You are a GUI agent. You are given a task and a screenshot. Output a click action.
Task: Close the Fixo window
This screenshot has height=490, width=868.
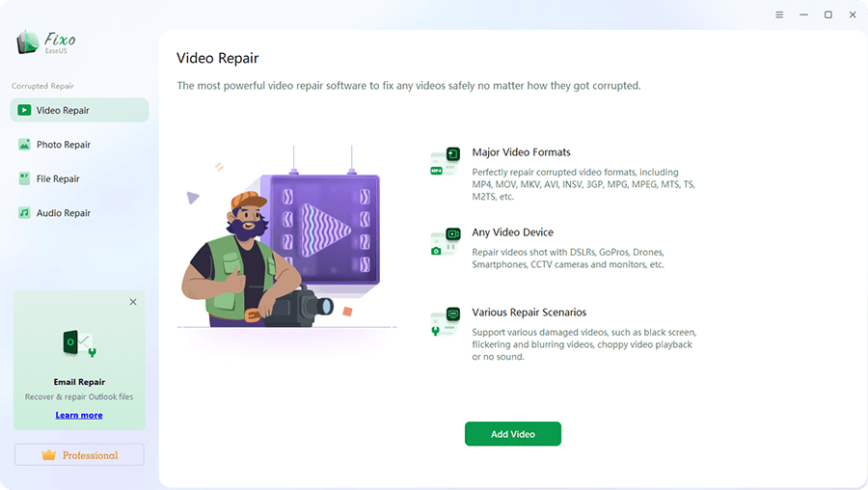coord(853,14)
